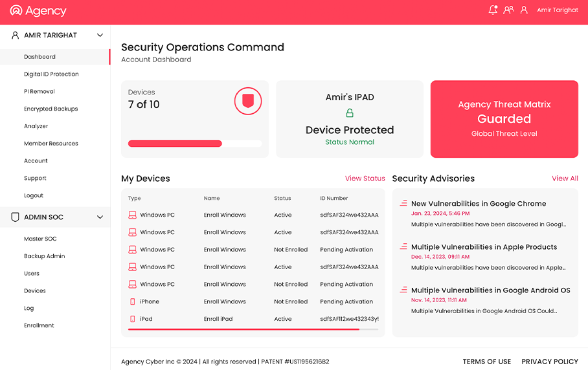Viewport: 588px width, 370px height.
Task: Click View All security advisories link
Action: [565, 179]
